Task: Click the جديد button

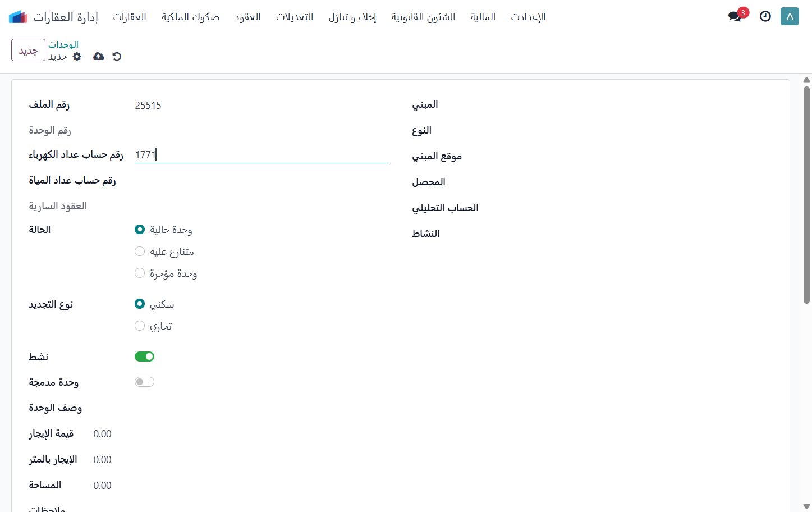Action: point(28,50)
